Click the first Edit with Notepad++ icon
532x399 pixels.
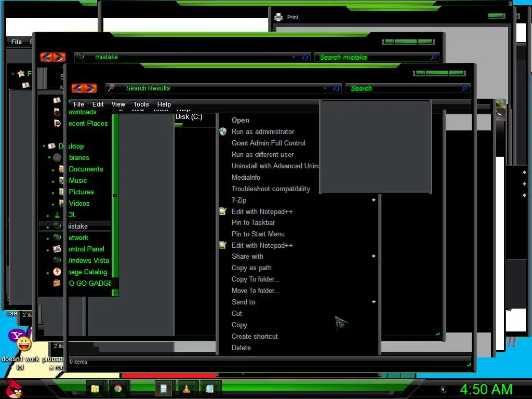click(x=223, y=211)
